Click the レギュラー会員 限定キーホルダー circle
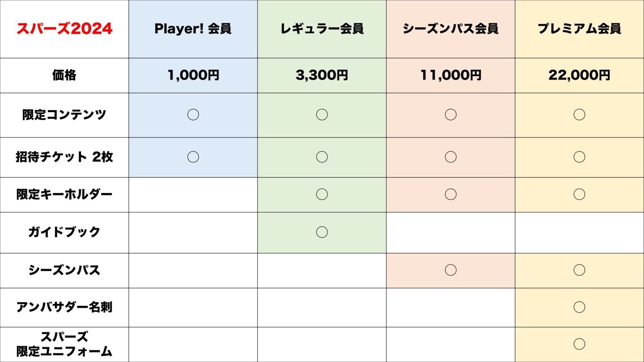The image size is (644, 362). (x=322, y=194)
